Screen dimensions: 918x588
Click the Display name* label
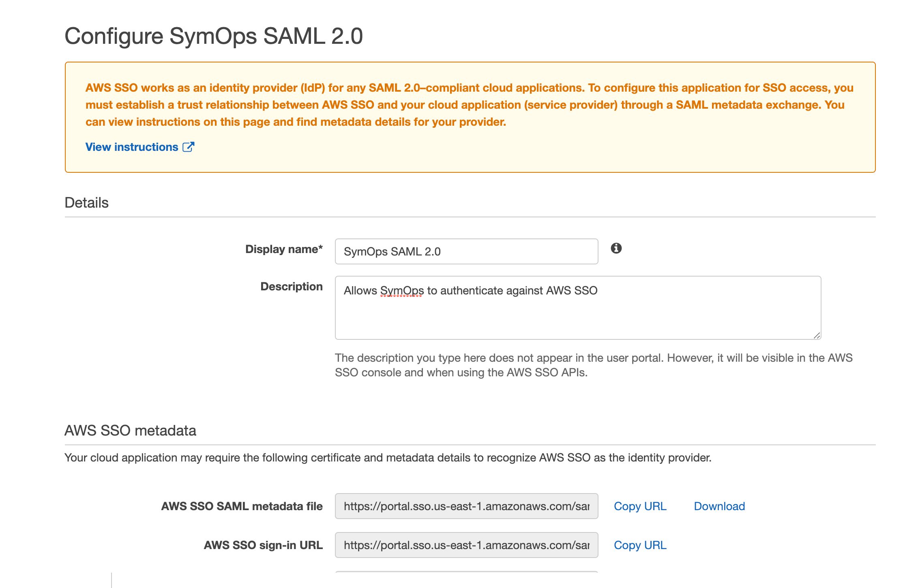click(284, 249)
